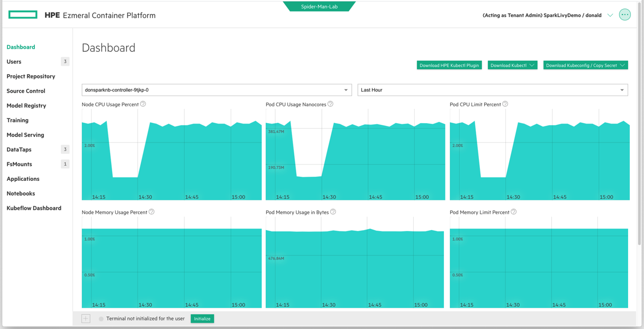Click the Node Memory Usage Percent chart
The width and height of the screenshot is (644, 329).
tap(171, 262)
